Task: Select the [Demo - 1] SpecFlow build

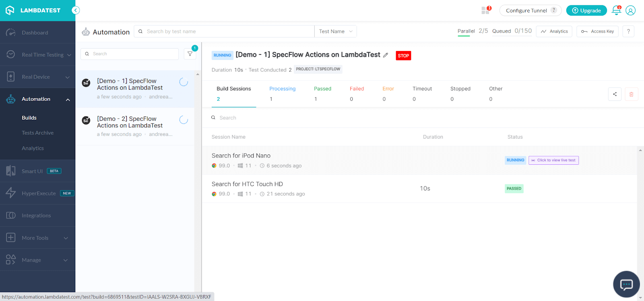Action: (135, 89)
